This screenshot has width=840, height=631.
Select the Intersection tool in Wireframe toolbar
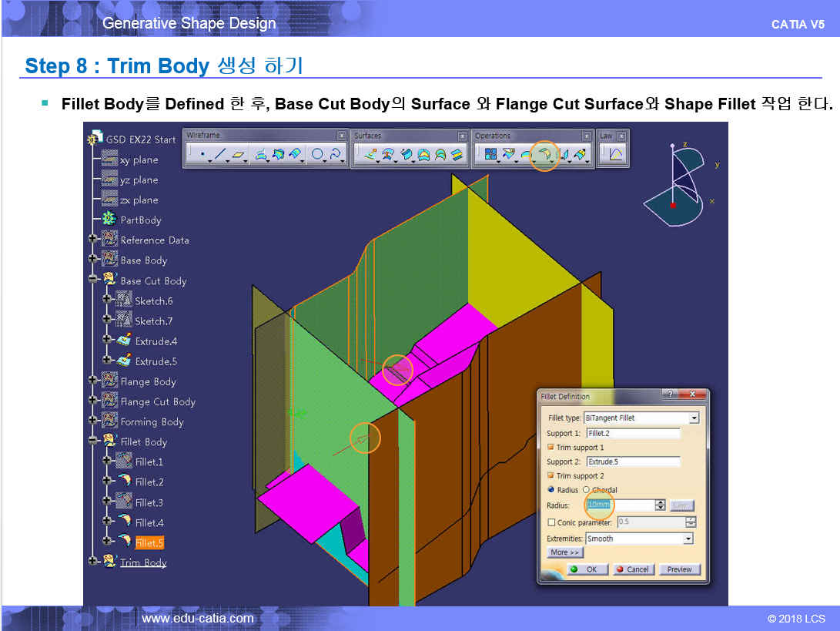pos(279,154)
